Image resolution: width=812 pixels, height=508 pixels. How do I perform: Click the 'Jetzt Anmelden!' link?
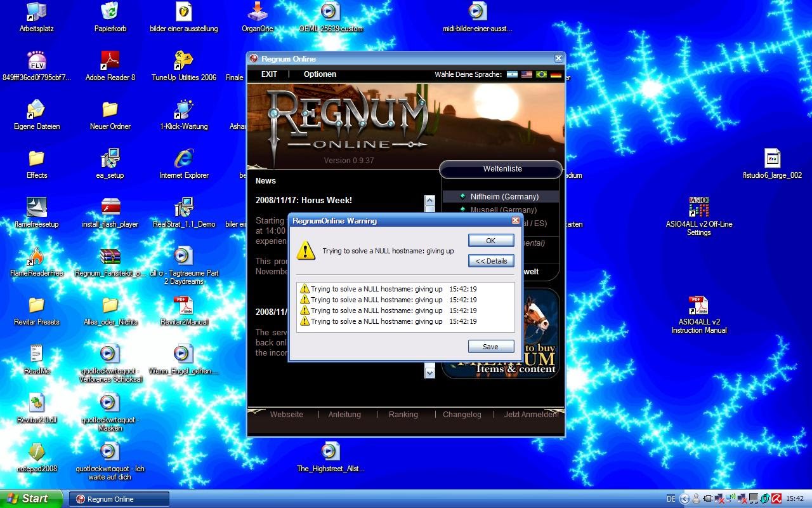pyautogui.click(x=532, y=415)
